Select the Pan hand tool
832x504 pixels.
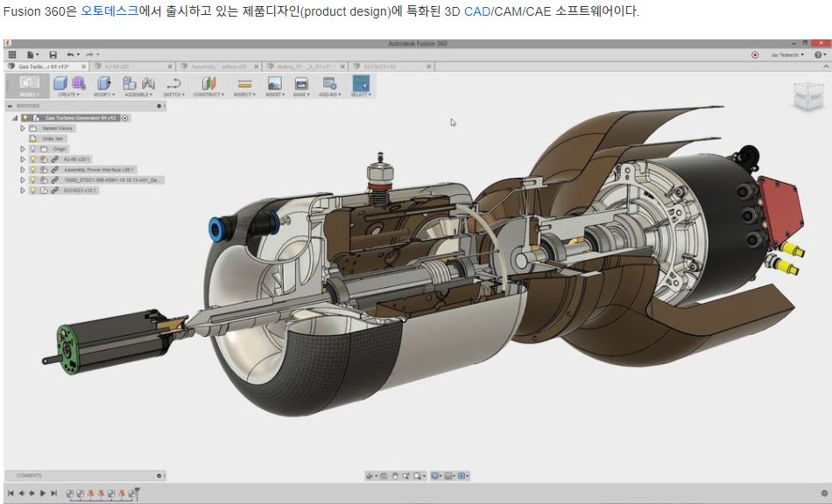tap(395, 476)
